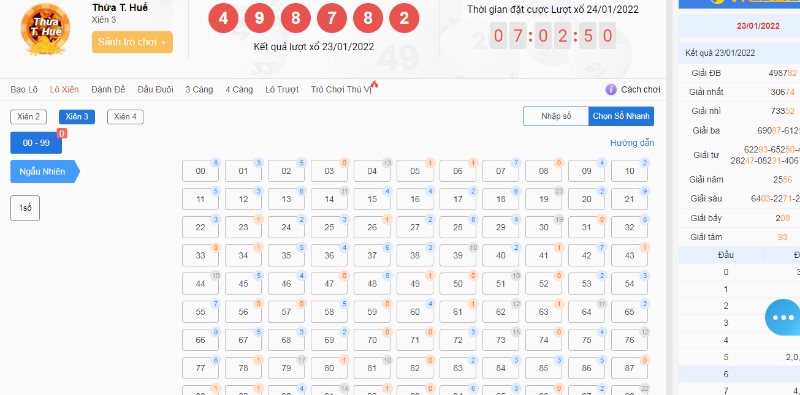Open the Sảnh trò chơi dropdown button

pyautogui.click(x=132, y=42)
